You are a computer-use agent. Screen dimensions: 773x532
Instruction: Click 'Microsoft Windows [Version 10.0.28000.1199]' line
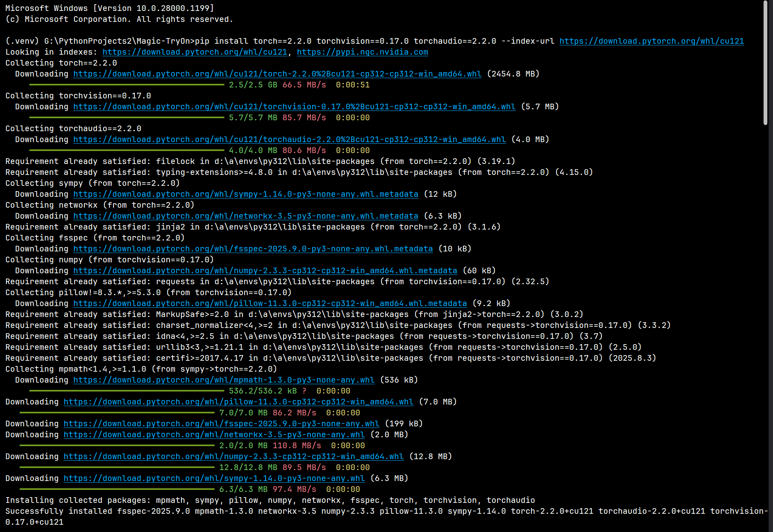(x=110, y=8)
